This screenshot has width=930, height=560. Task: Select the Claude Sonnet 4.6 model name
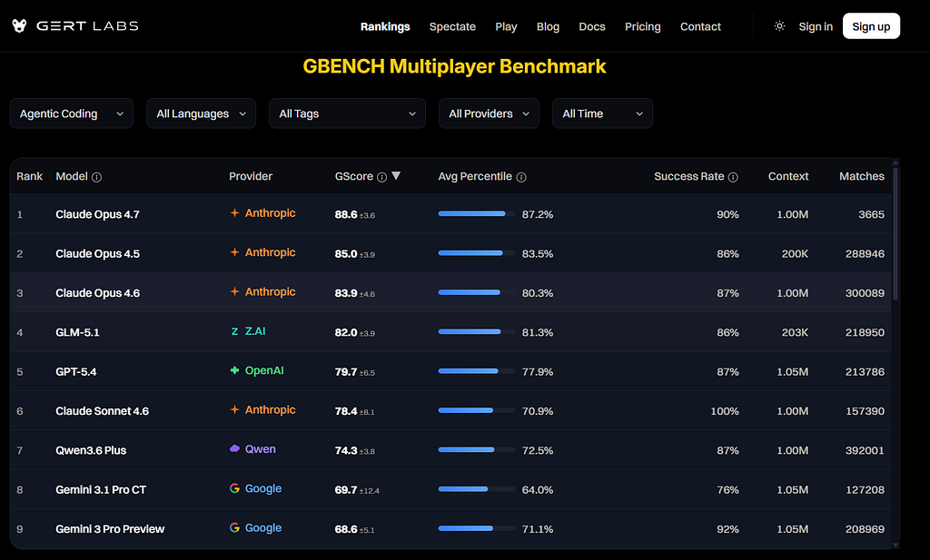point(102,410)
